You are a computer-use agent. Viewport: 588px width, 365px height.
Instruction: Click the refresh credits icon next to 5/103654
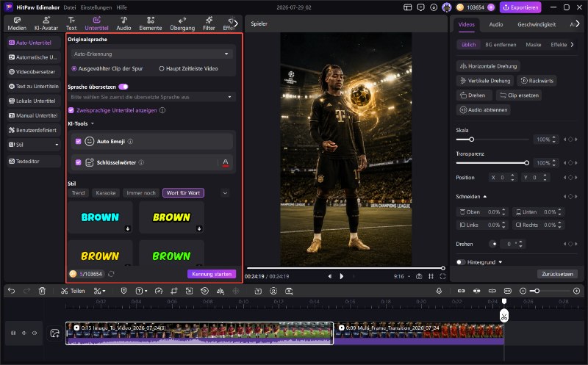coord(111,274)
